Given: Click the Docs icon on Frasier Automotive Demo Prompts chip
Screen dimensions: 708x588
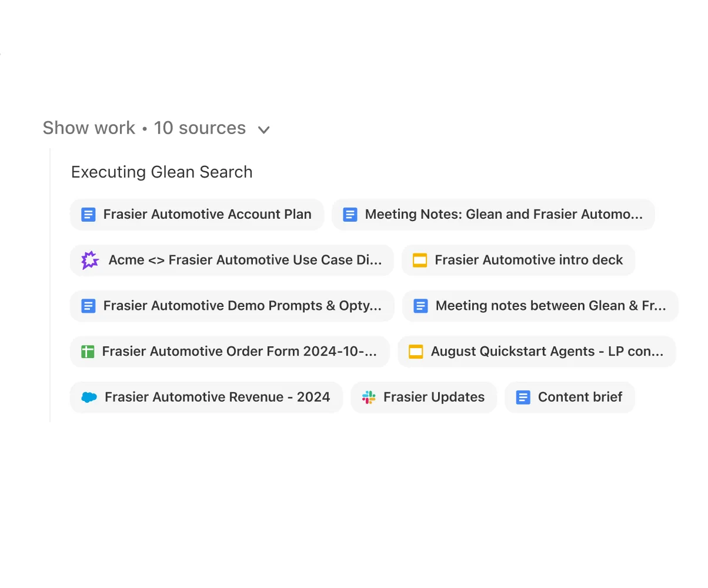Looking at the screenshot, I should pos(88,306).
